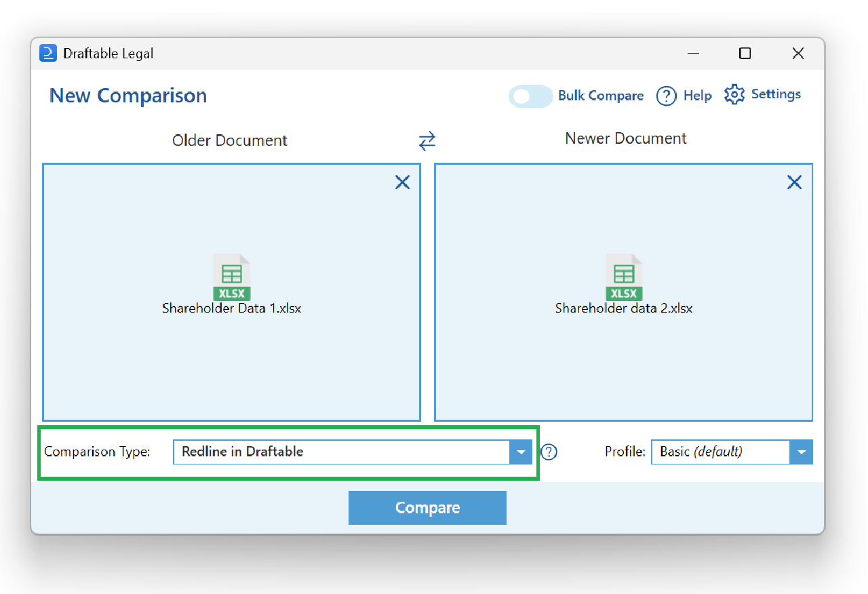Click the Older Document heading
Screen dimensions: 868x594
point(230,140)
